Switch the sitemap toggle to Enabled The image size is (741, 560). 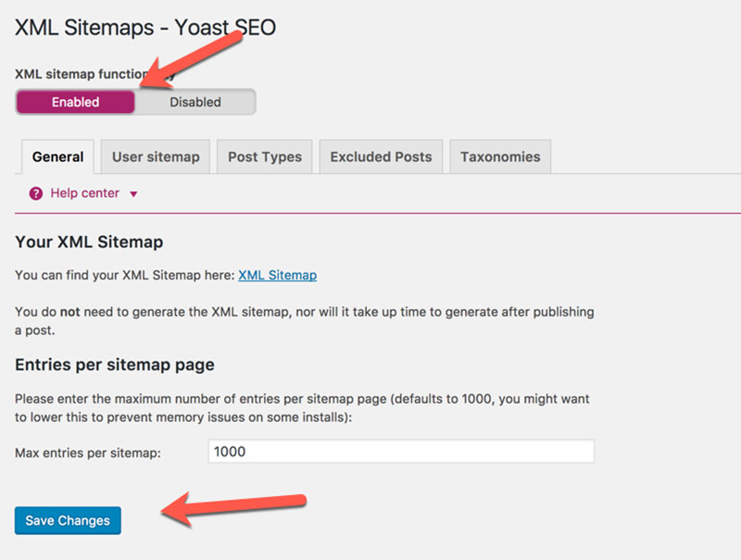point(74,102)
